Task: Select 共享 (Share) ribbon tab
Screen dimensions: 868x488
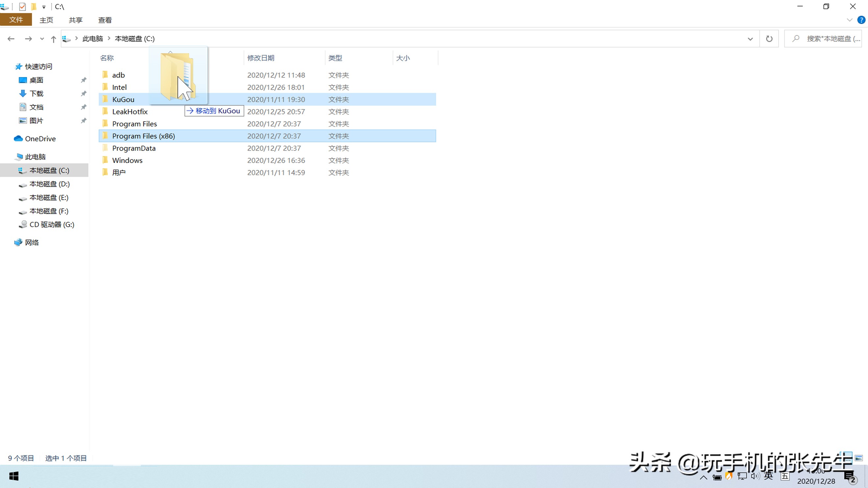Action: click(76, 20)
